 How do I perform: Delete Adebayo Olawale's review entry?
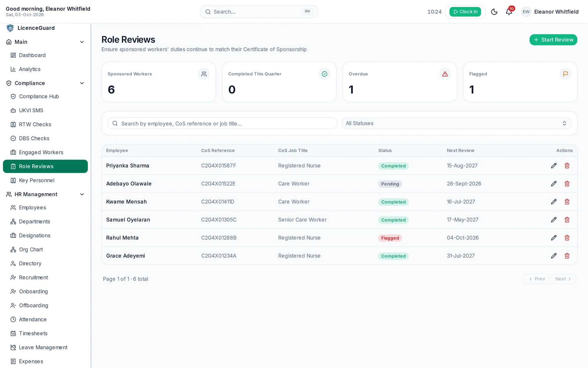[567, 184]
